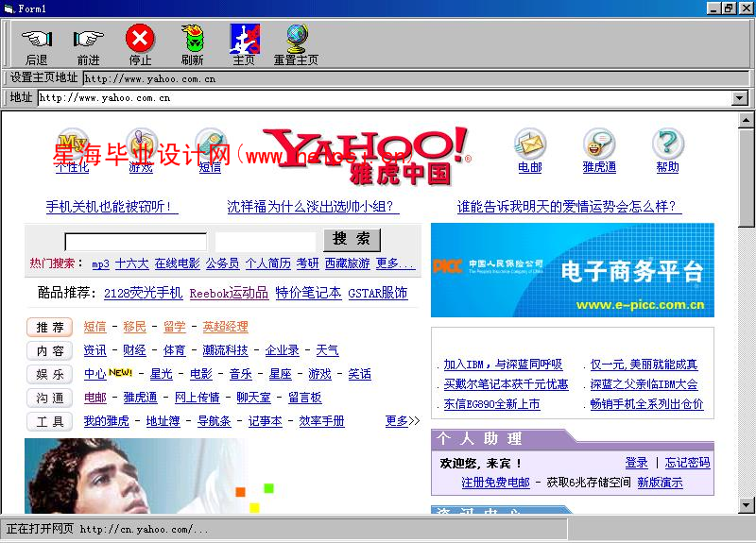Open the 新版演示 link
Viewport: 756px width, 543px height.
(x=660, y=483)
